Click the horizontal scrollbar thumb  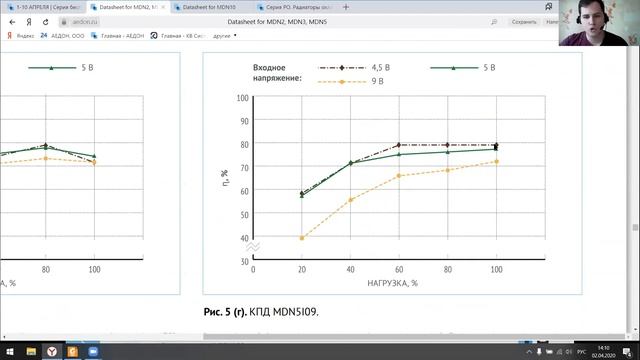click(414, 337)
